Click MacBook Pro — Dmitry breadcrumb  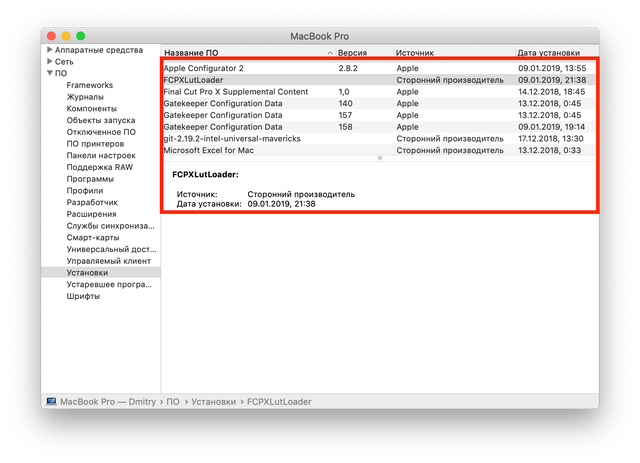[108, 402]
